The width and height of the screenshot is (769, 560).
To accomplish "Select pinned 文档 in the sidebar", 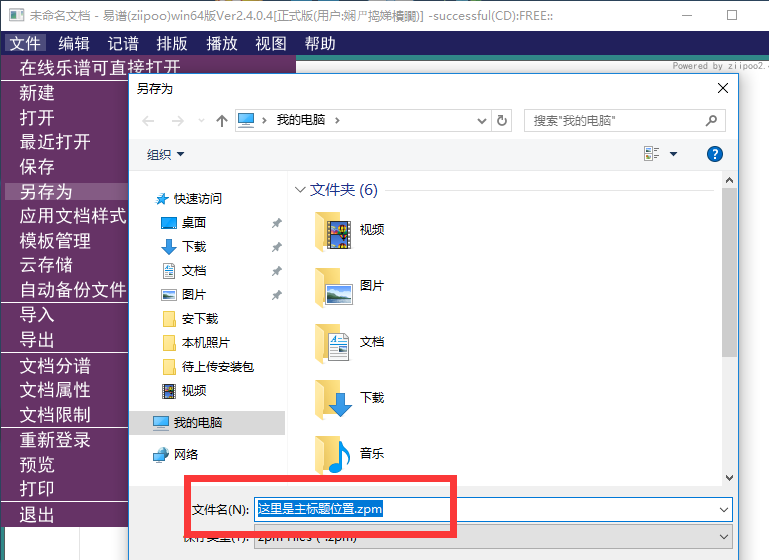I will pos(183,271).
